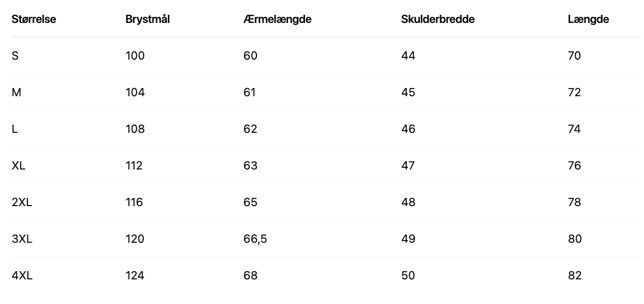
Task: Select shoulder width 47 in XL row
Action: pos(408,166)
